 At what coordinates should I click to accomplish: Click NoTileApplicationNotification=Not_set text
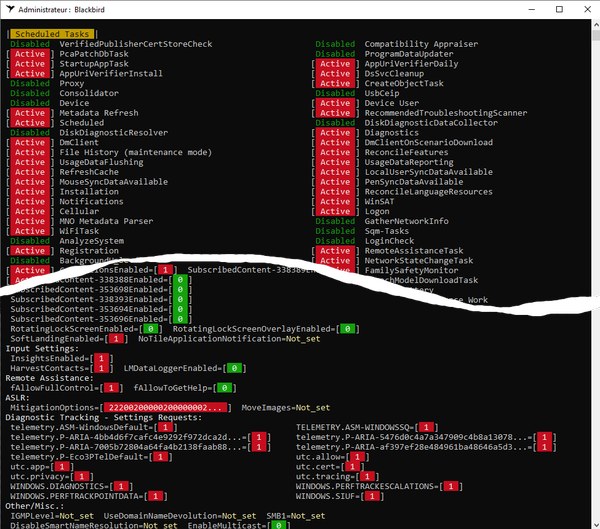(229, 339)
